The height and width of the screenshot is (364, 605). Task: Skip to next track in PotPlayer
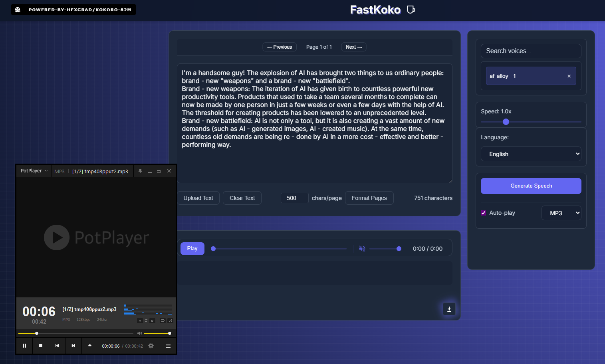[73, 346]
